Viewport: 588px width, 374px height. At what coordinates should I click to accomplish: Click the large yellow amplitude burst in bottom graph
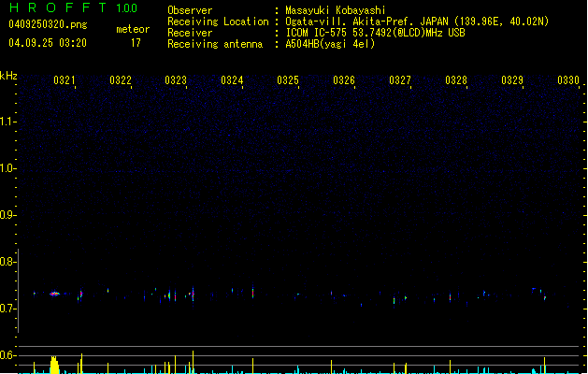[55, 365]
